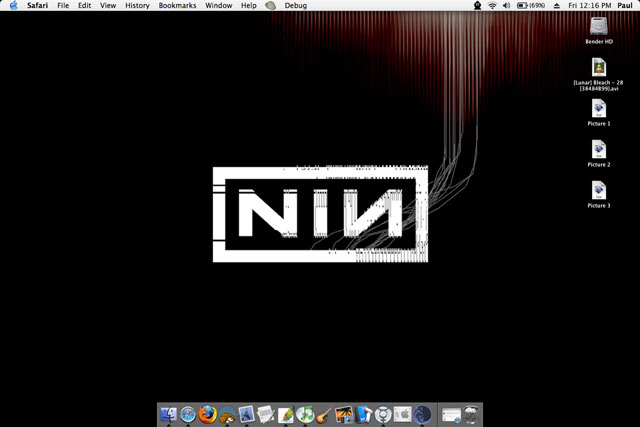Launch green iTunes from the Dock
The image size is (640, 427).
[x=304, y=415]
